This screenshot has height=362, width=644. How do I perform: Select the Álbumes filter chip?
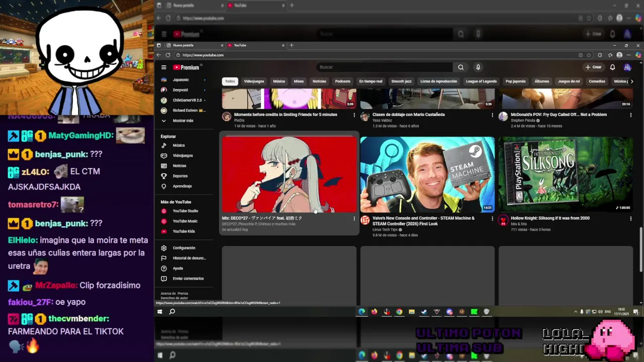click(542, 81)
